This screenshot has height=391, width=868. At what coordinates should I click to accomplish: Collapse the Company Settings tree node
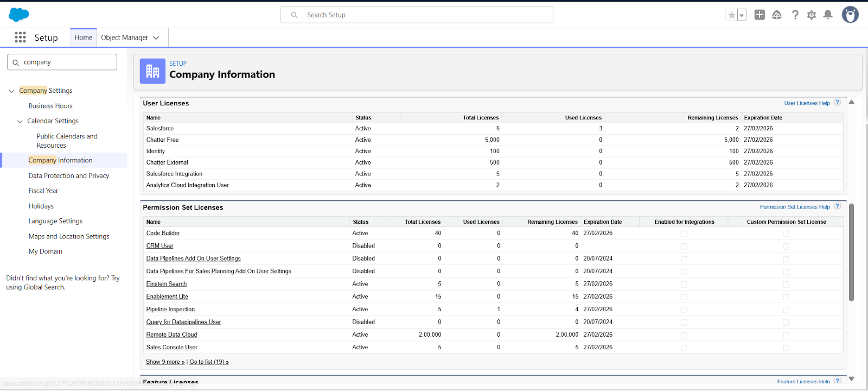(11, 91)
